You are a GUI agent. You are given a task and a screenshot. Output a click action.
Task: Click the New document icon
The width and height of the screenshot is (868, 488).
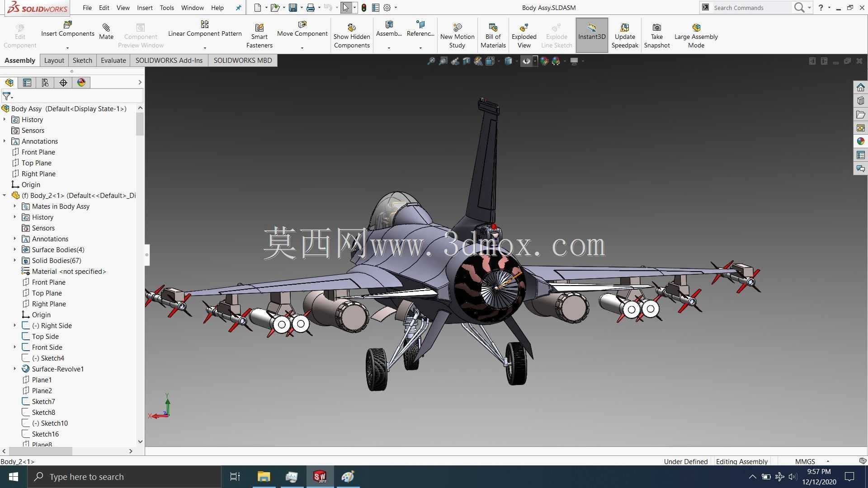coord(258,8)
